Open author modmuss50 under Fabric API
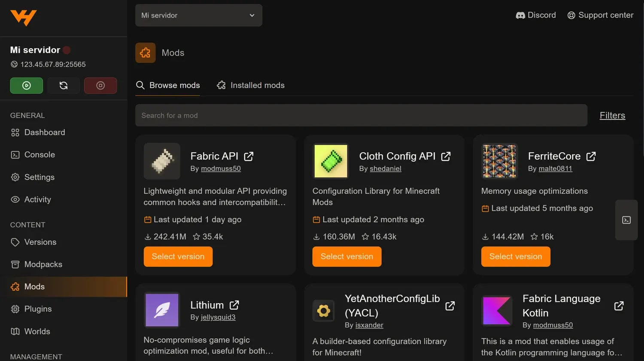 [221, 168]
